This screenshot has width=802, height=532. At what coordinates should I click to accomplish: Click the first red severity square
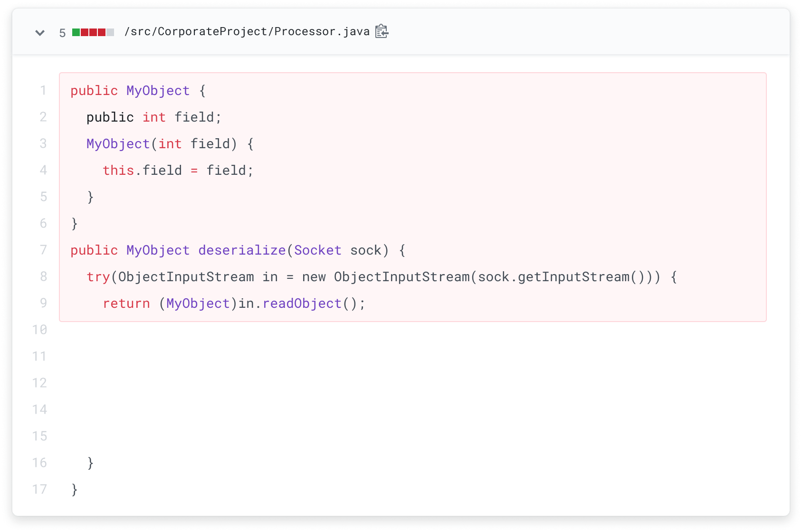(x=84, y=32)
